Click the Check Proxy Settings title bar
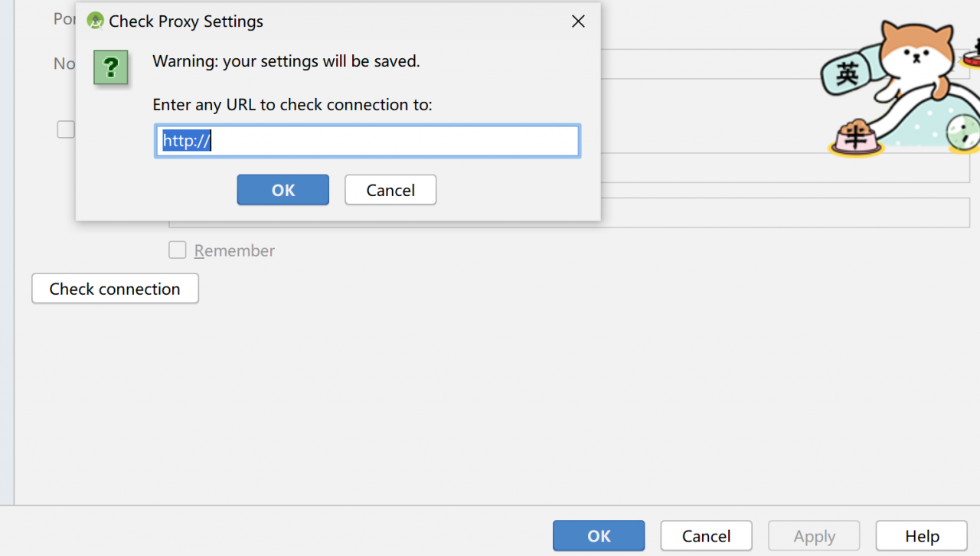 click(x=383, y=21)
